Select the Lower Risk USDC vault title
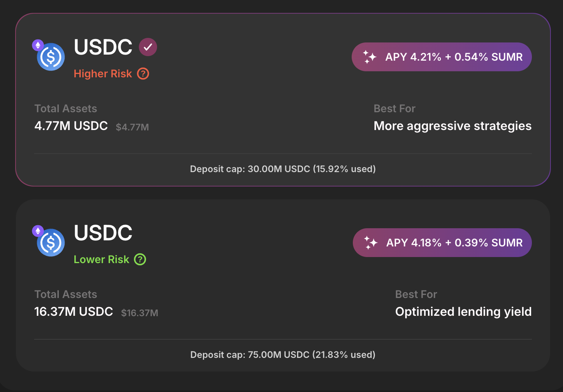Viewport: 563px width, 392px height. point(103,233)
